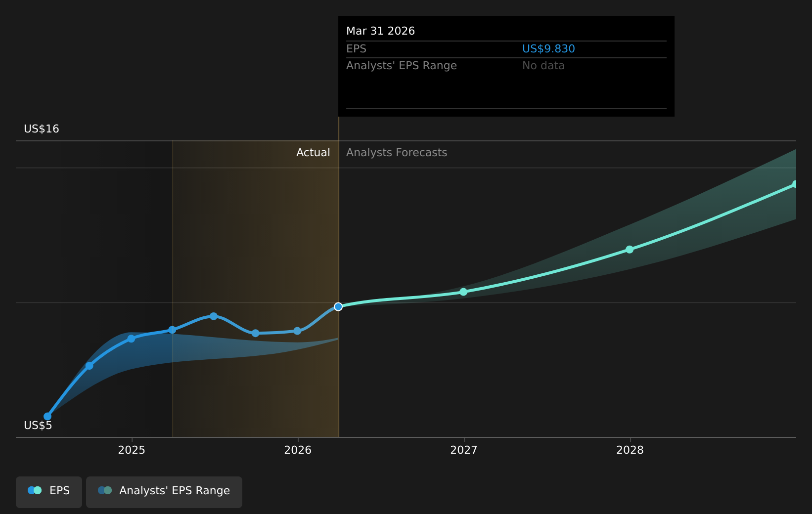Click the 2026 x-axis label

(x=298, y=450)
